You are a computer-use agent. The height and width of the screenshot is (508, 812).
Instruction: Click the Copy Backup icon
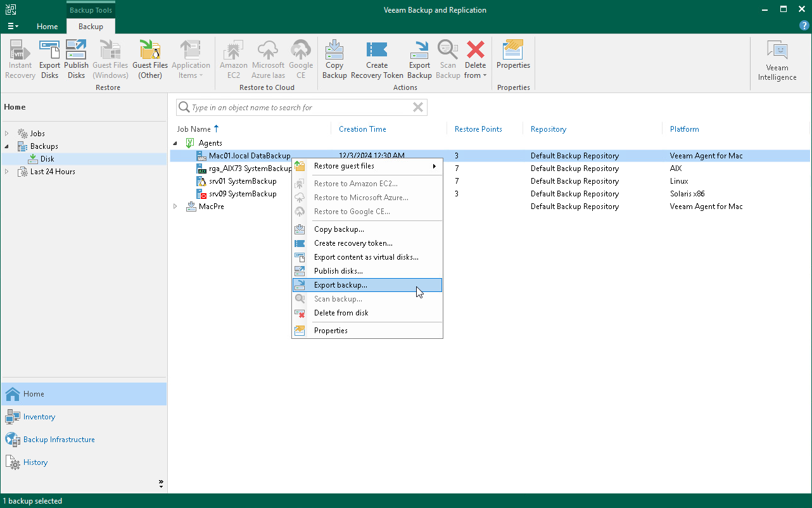pos(334,58)
